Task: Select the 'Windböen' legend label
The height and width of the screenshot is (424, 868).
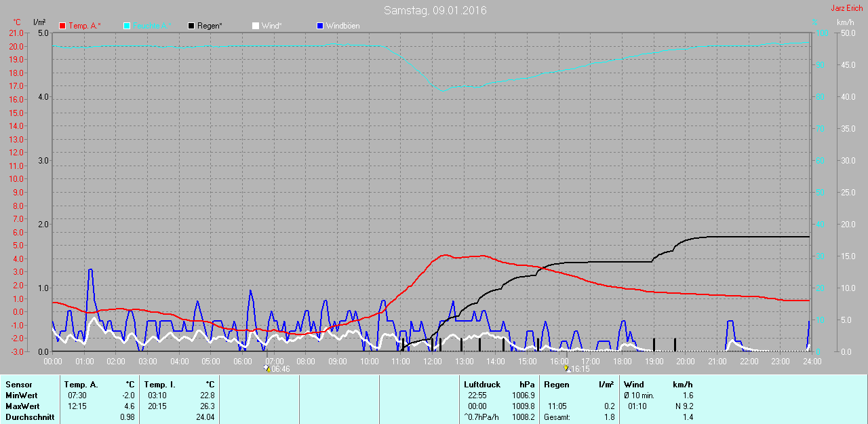Action: (x=342, y=26)
